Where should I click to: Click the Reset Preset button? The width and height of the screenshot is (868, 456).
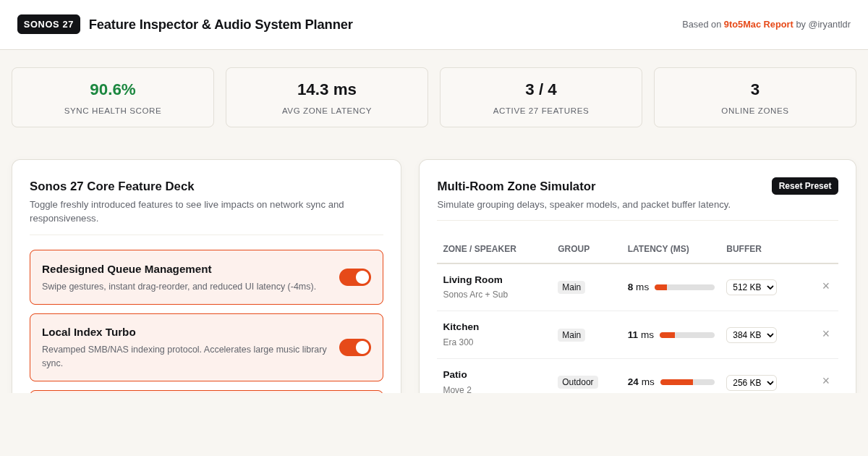(805, 186)
